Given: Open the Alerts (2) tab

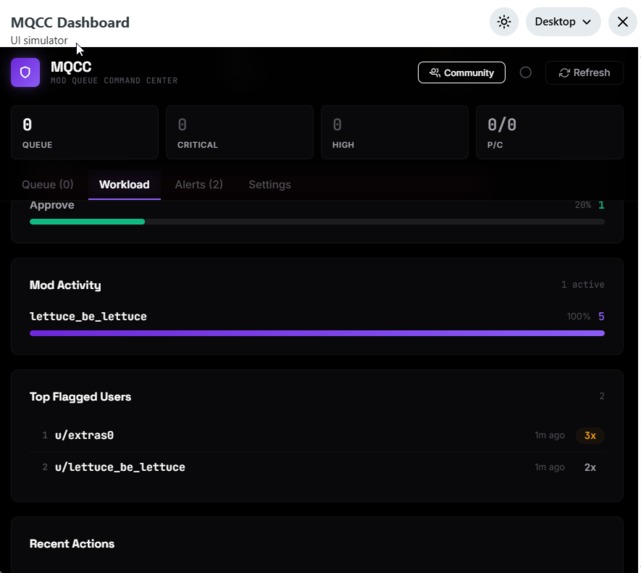Looking at the screenshot, I should pyautogui.click(x=199, y=185).
